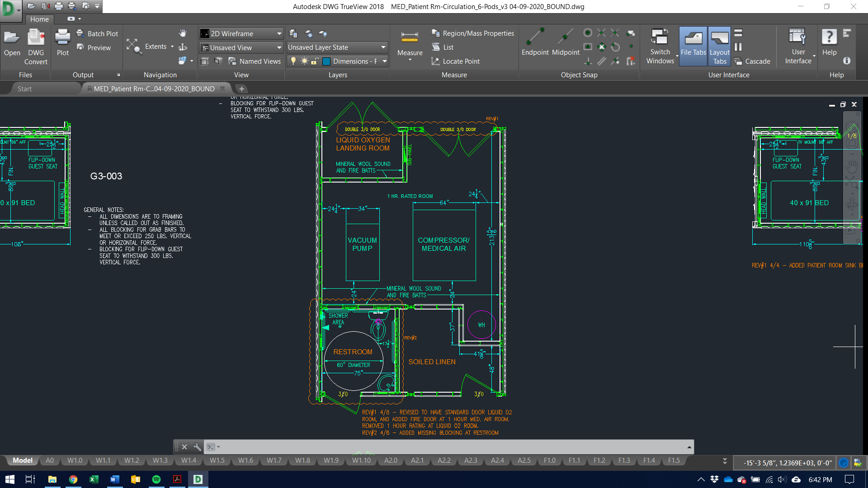The width and height of the screenshot is (868, 488).
Task: Click the List command
Action: coord(443,47)
